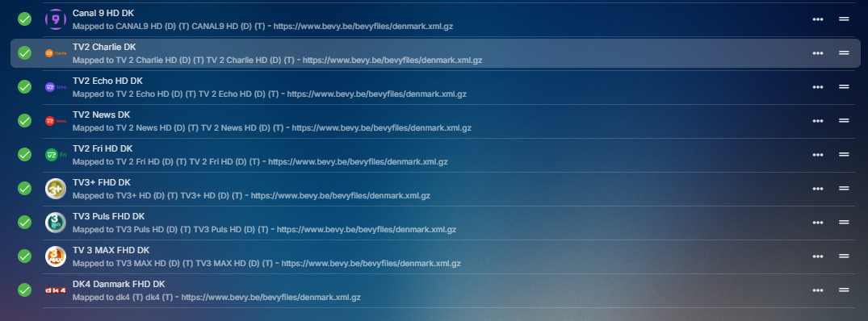Grab the reorder handle for TV2 Echo HD DK
868x321 pixels.
[x=844, y=86]
